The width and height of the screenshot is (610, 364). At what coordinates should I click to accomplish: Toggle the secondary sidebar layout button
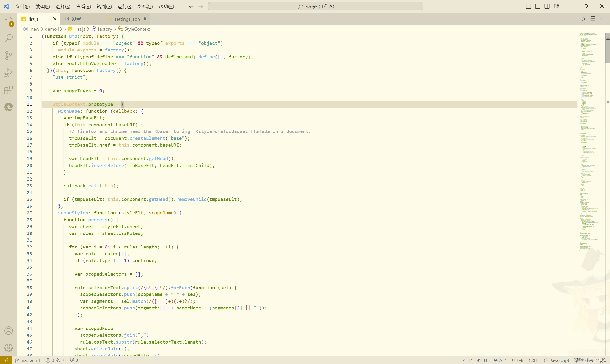[x=547, y=6]
